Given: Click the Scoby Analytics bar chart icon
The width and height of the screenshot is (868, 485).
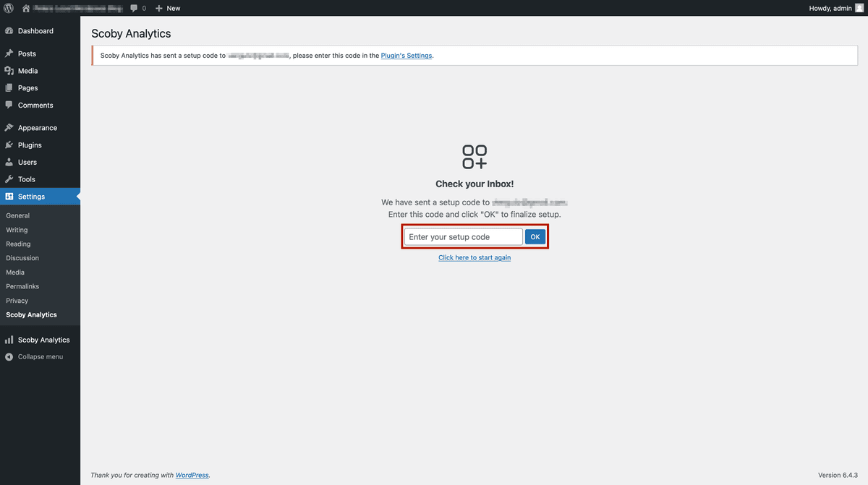Looking at the screenshot, I should tap(9, 340).
